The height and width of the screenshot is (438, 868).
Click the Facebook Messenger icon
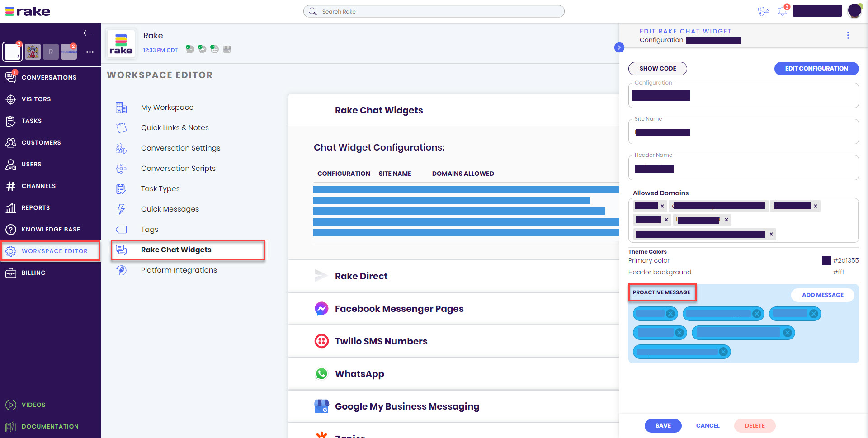point(321,309)
